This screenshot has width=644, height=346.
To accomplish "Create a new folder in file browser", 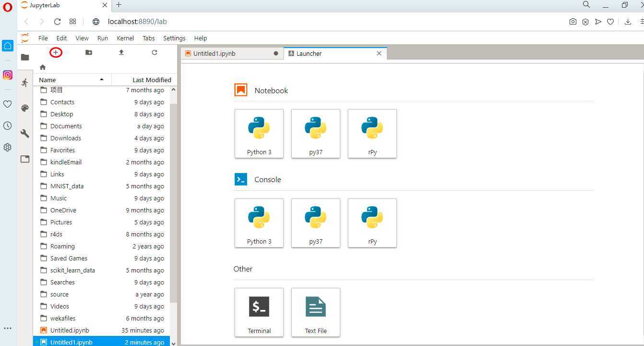I will click(x=89, y=52).
